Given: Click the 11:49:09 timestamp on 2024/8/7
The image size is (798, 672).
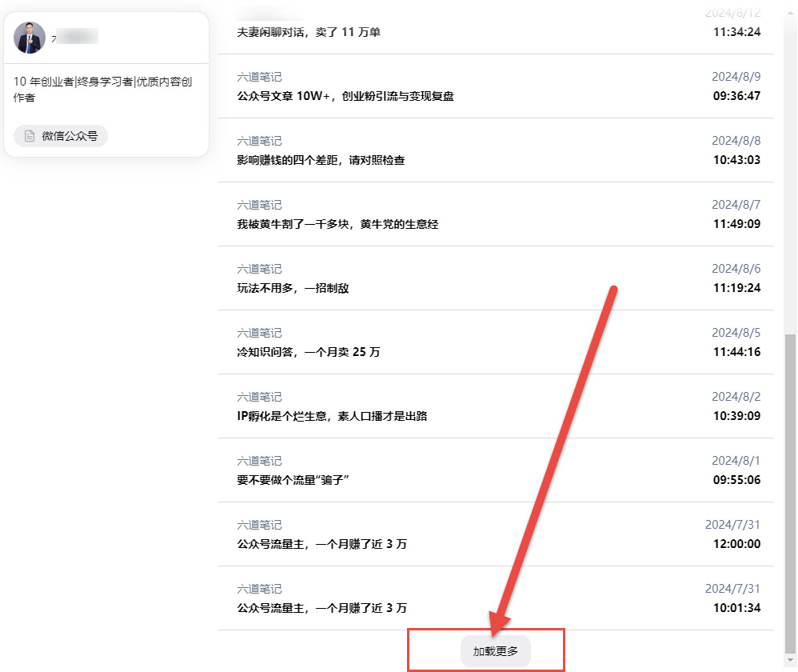Looking at the screenshot, I should pos(736,224).
